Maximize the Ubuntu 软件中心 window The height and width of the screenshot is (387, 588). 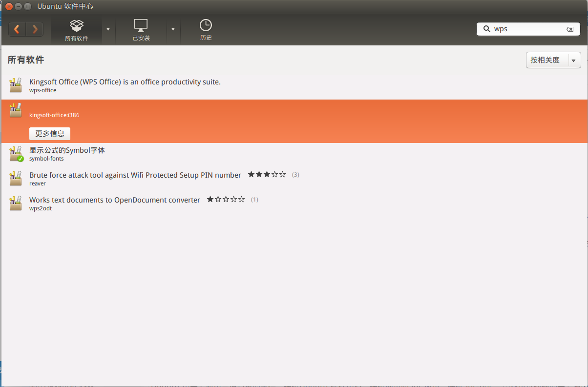pyautogui.click(x=28, y=6)
